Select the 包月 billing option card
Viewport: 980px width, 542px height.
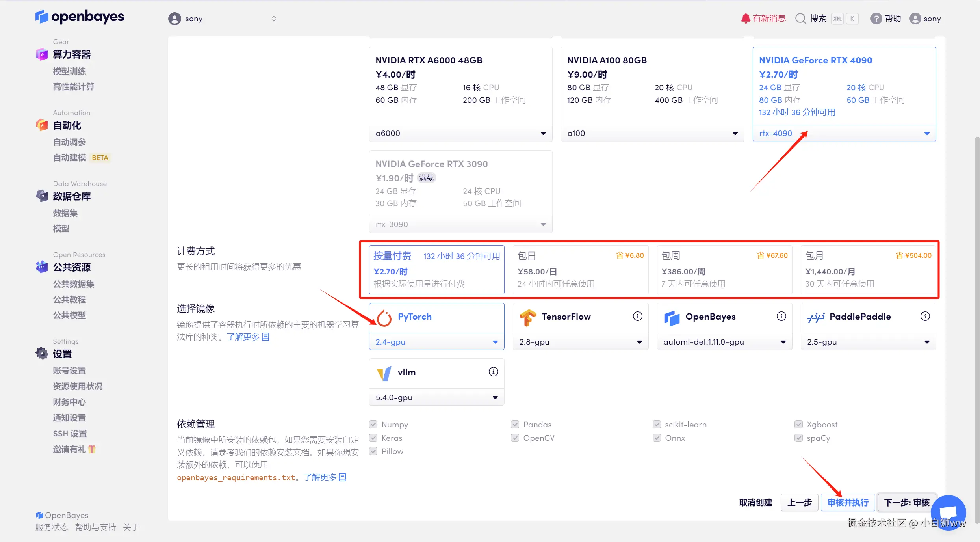868,270
